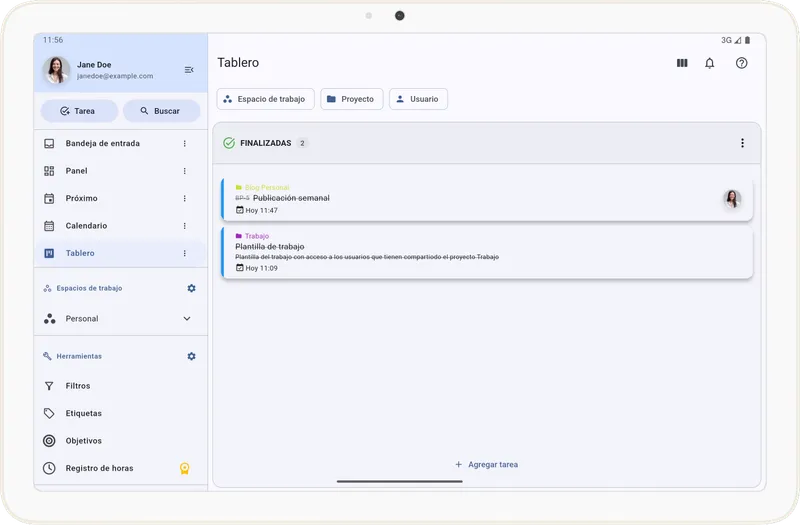
Task: Click due date Hoy 11:09
Action: point(257,268)
